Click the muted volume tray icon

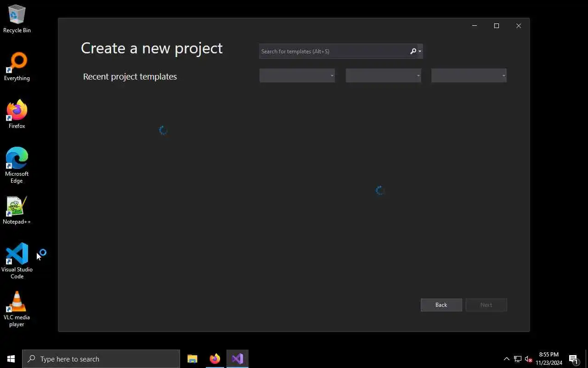528,359
